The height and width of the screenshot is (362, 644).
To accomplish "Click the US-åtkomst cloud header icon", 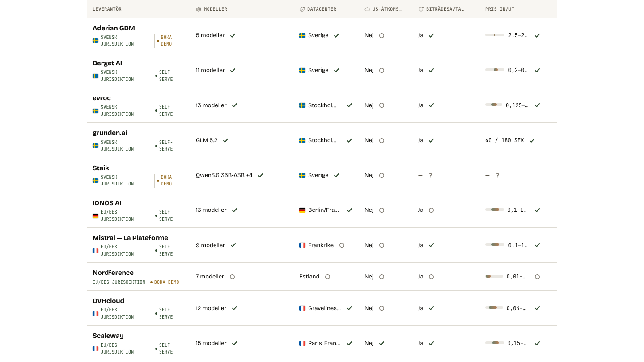I will [367, 9].
